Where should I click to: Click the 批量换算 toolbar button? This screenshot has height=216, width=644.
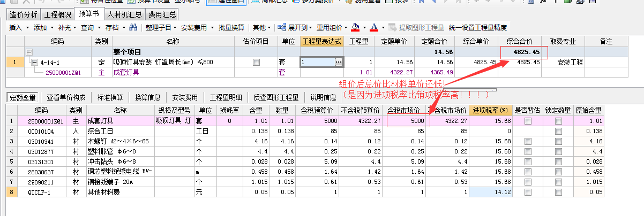click(231, 27)
